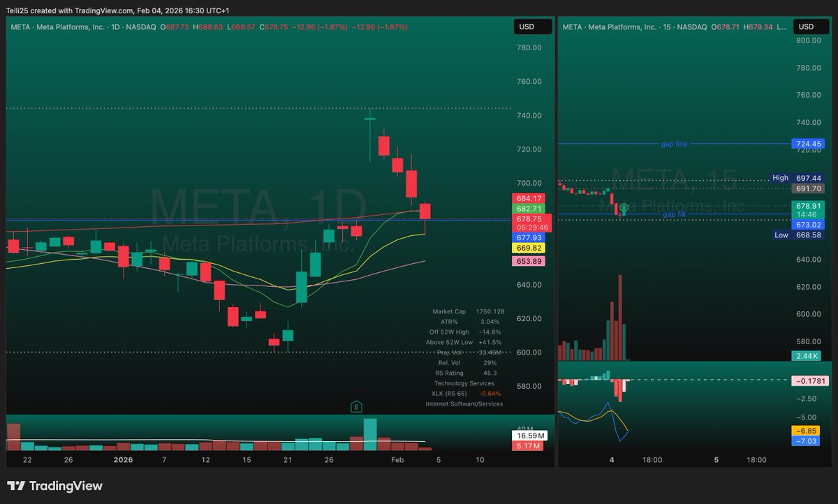Screen dimensions: 838x504
Task: Select the 673.02 gap fill price tag
Action: pyautogui.click(x=809, y=225)
